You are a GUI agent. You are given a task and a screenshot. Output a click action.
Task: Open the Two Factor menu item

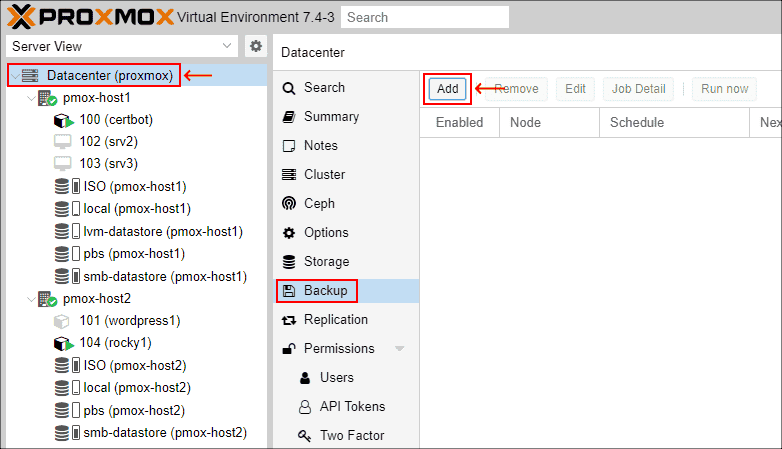click(x=347, y=436)
